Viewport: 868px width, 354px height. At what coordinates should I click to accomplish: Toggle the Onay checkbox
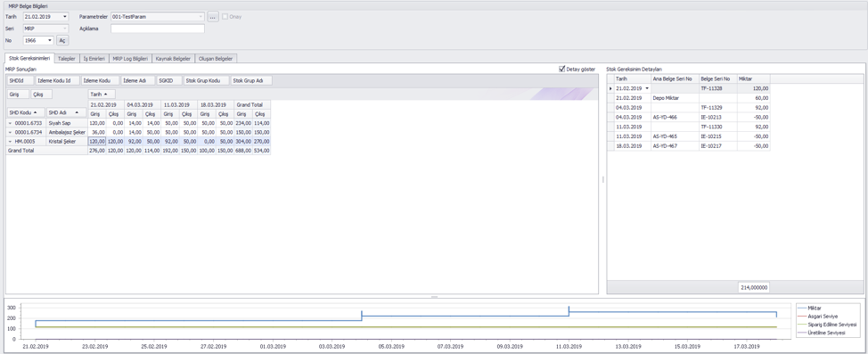(x=225, y=17)
